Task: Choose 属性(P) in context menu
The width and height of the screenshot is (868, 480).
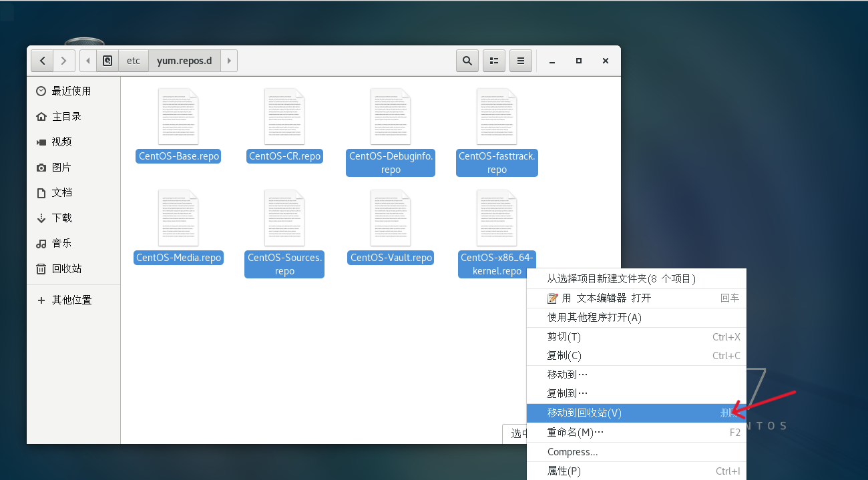Action: [x=636, y=471]
